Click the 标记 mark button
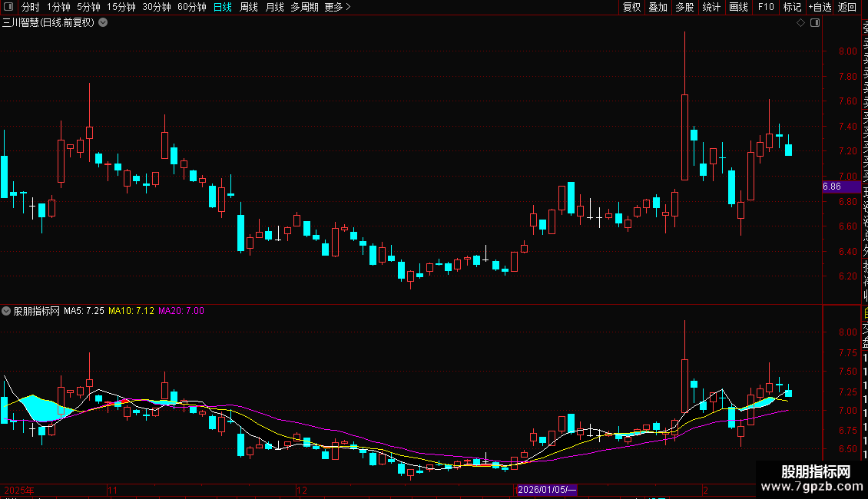The image size is (868, 499). pos(792,7)
